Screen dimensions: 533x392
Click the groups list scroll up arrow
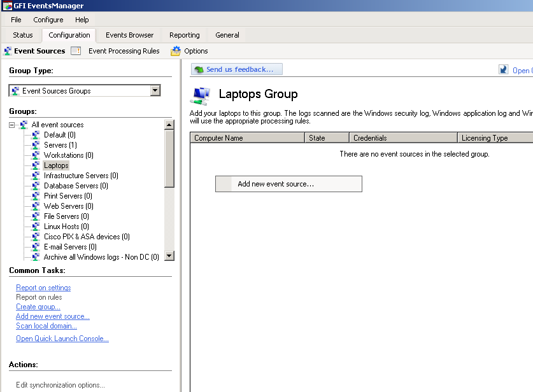(169, 125)
